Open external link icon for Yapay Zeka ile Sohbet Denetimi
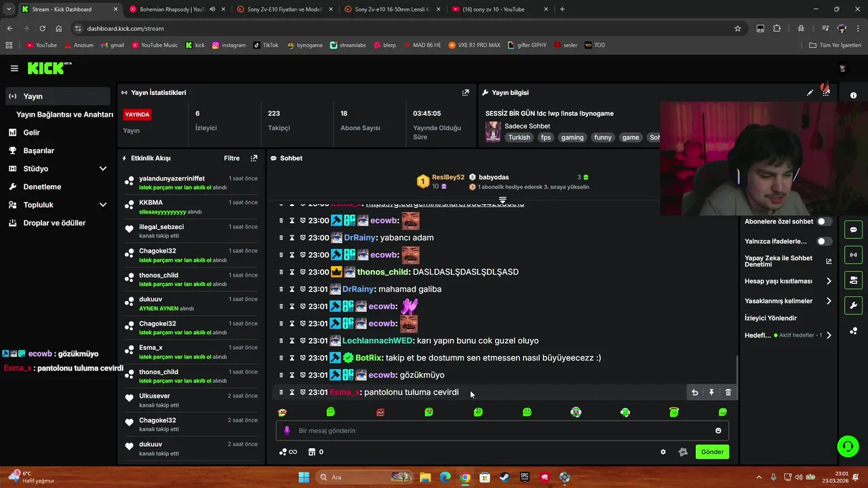Screen dimensions: 868x488 (829, 261)
